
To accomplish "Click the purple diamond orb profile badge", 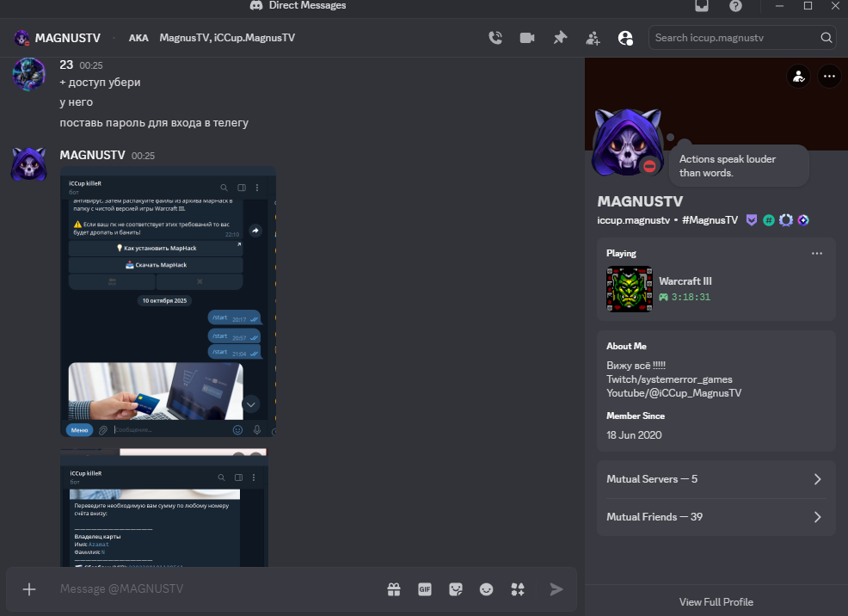I will coord(803,220).
